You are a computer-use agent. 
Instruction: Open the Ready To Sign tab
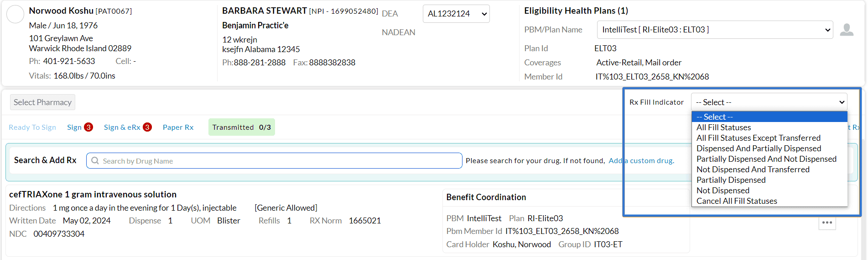click(32, 127)
